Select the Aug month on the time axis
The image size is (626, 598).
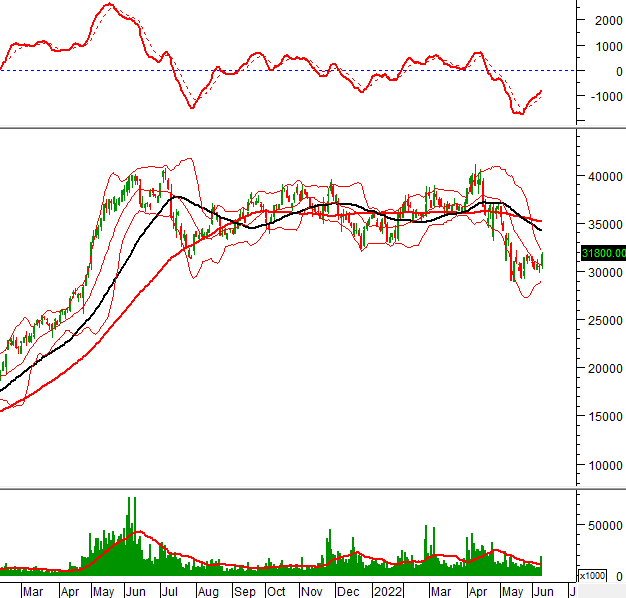tap(207, 591)
